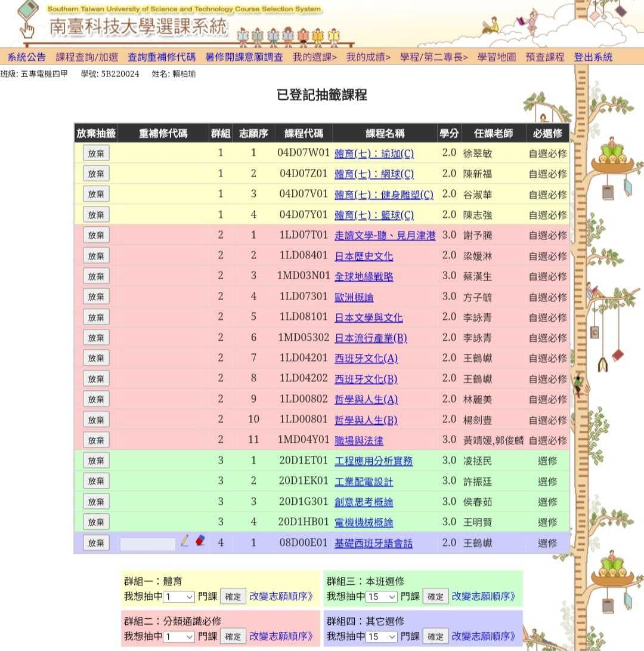Click the red eraser icon in the 基礎西班牙語會話 row
644x651 pixels.
tap(200, 540)
